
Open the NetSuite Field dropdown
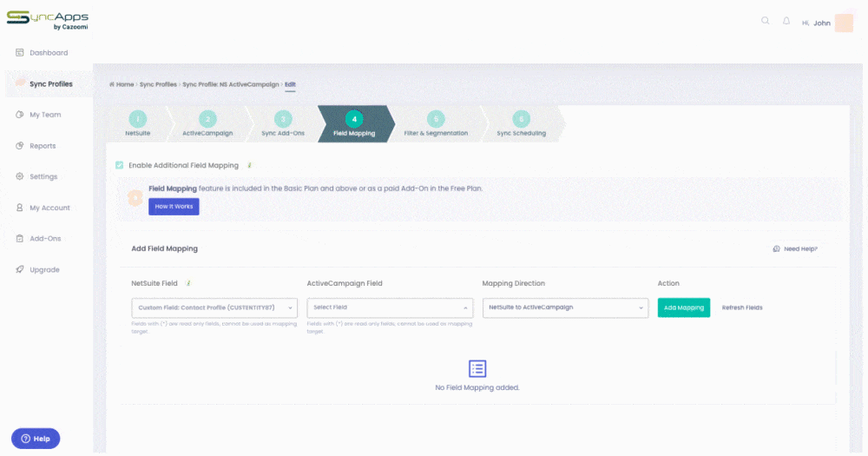[214, 307]
